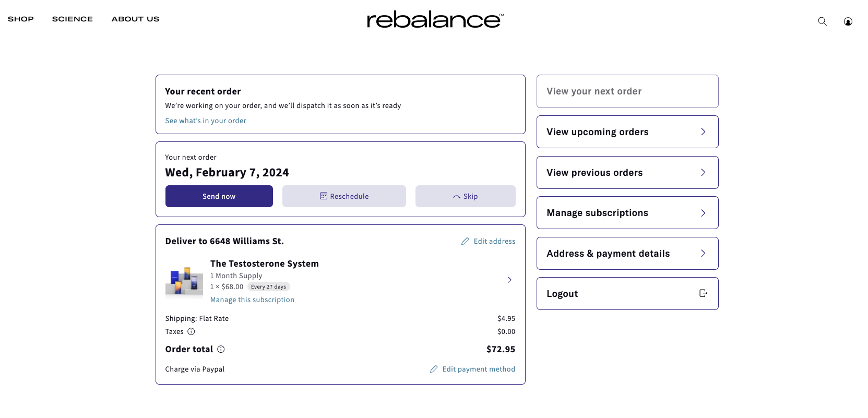Open the search magnifier icon
This screenshot has height=418, width=868.
822,21
